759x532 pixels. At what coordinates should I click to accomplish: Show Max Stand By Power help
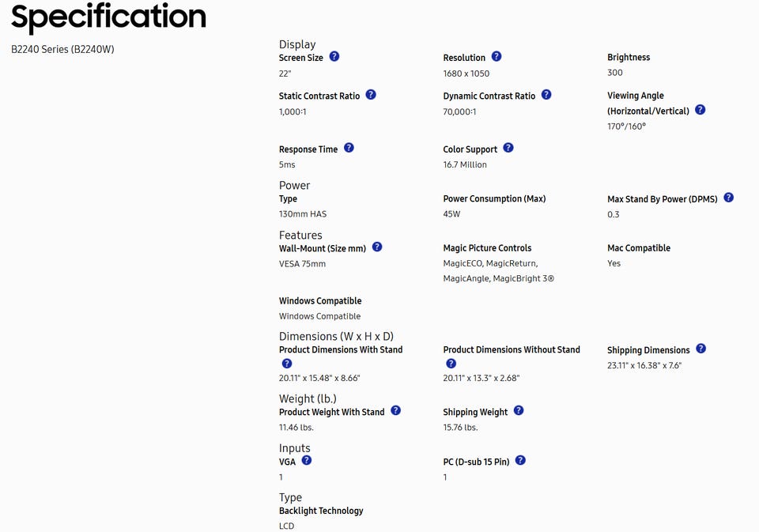tap(729, 198)
